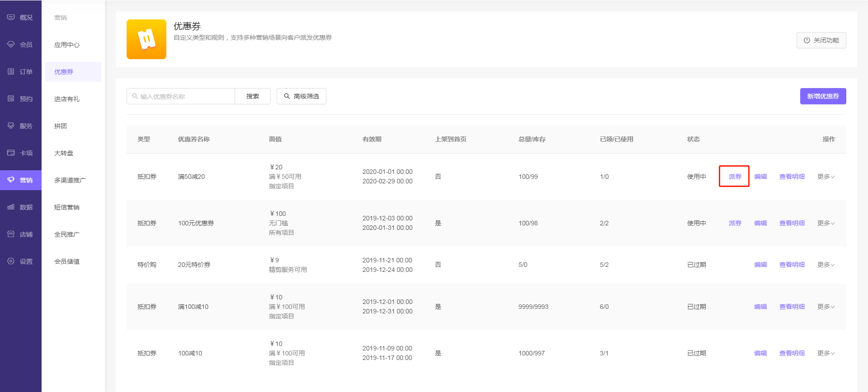868x392 pixels.
Task: Click 派券 for 满50减20 coupon
Action: (x=735, y=177)
